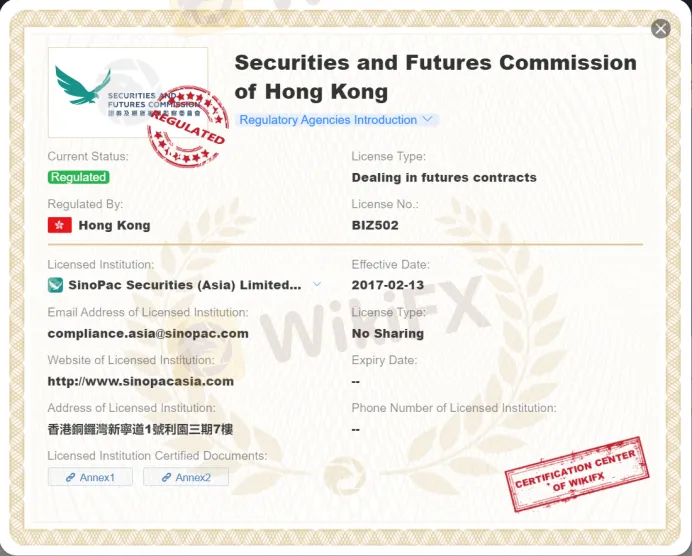Click the Hong Kong flag icon
The image size is (692, 556).
coord(60,225)
